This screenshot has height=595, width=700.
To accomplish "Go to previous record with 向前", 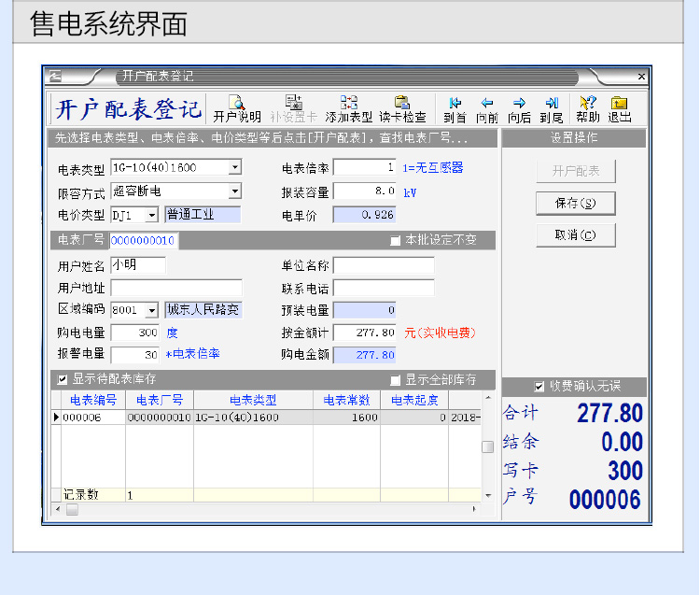I will [x=487, y=108].
